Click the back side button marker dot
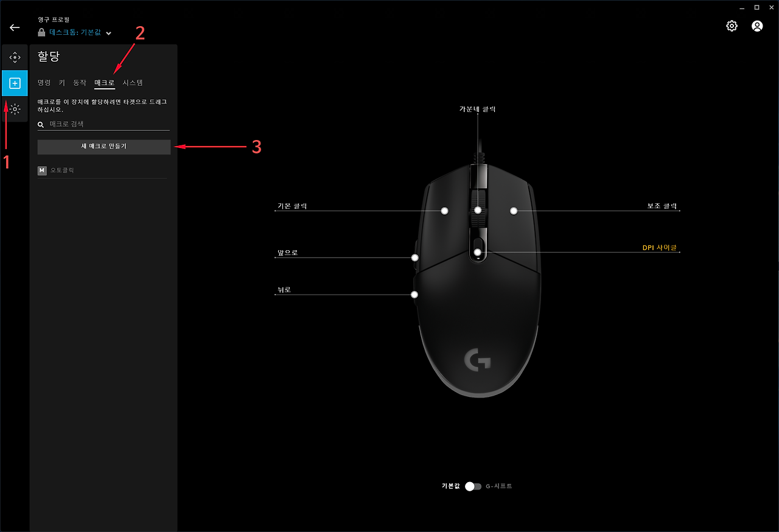 click(414, 295)
